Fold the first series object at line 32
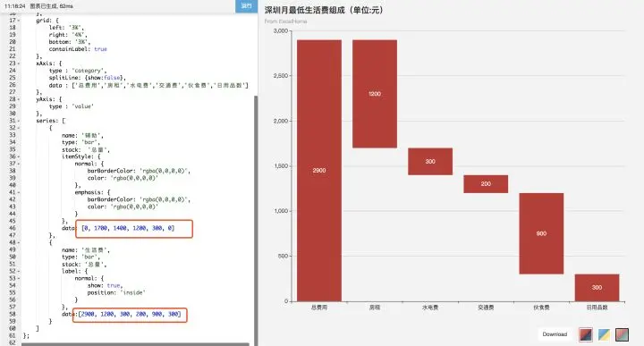The height and width of the screenshot is (346, 644). tap(19, 128)
